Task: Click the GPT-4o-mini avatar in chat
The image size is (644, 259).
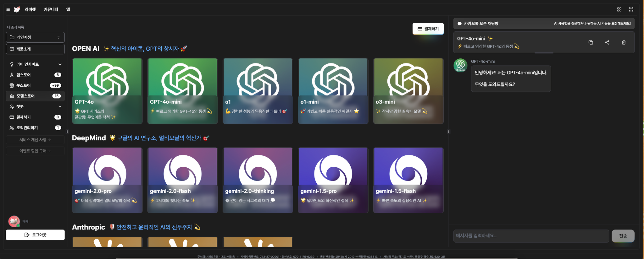Action: pos(460,65)
